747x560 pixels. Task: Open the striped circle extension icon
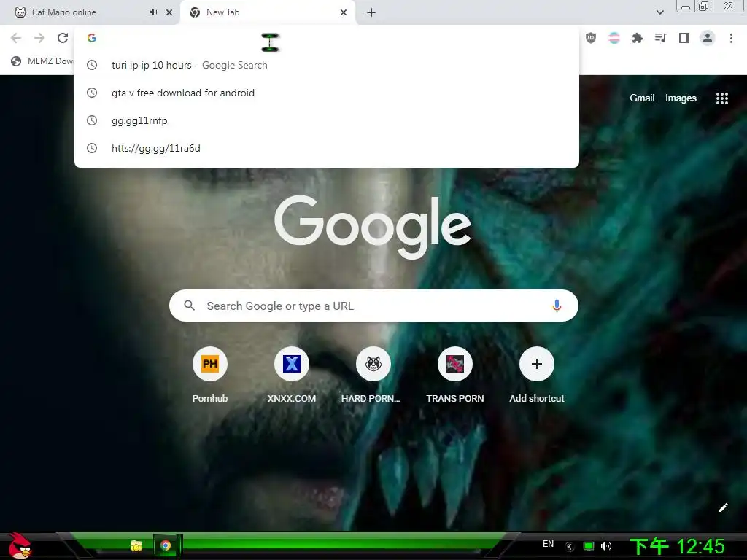pos(614,38)
